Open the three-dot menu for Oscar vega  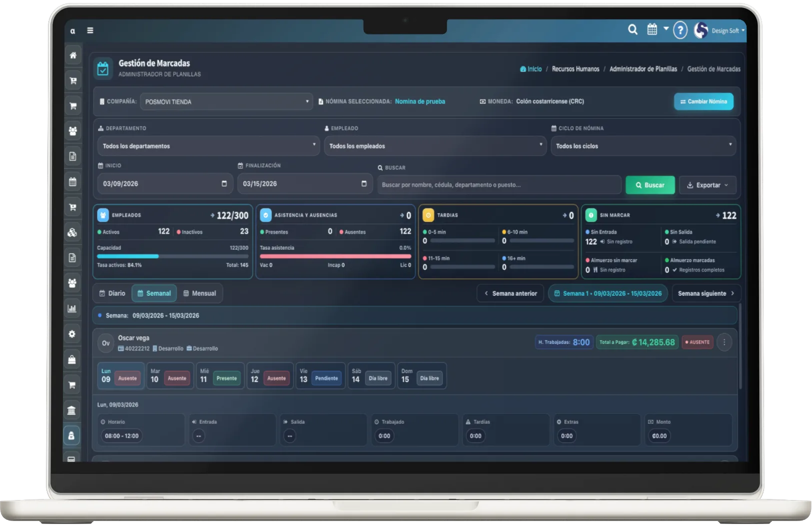pos(724,342)
